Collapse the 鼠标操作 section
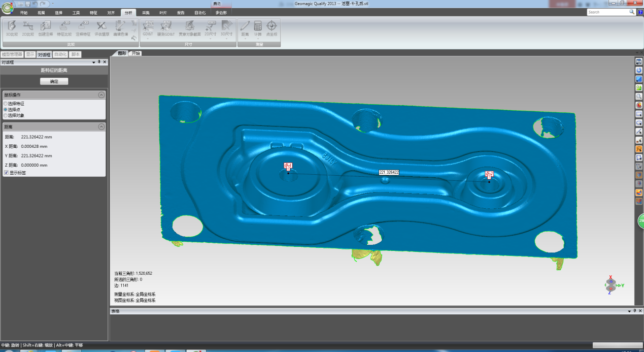This screenshot has height=352, width=644. [x=101, y=95]
